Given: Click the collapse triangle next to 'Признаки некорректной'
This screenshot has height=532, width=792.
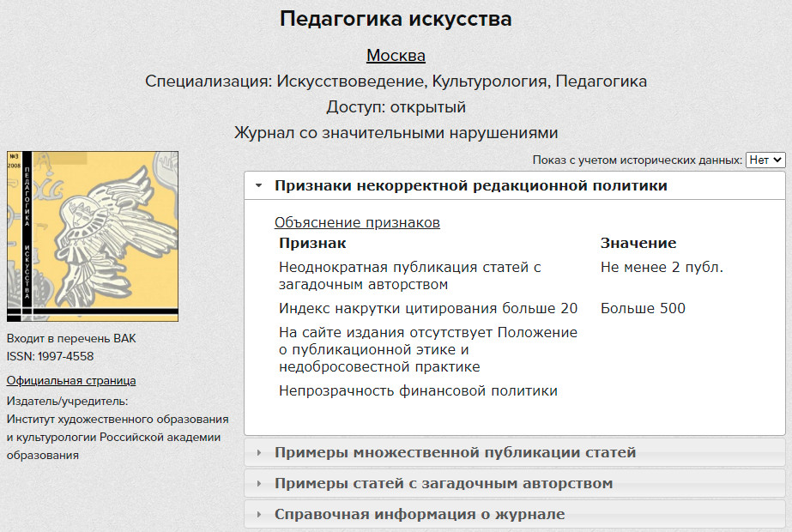Looking at the screenshot, I should coord(258,186).
